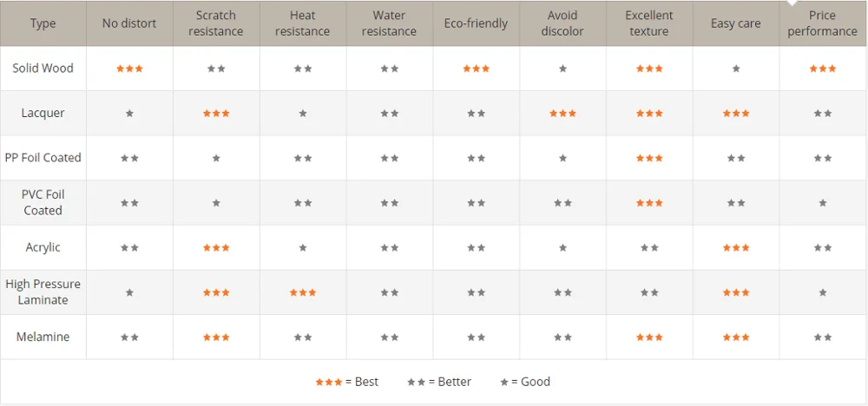
Task: Select the High Pressure Laminate row label
Action: [x=43, y=292]
